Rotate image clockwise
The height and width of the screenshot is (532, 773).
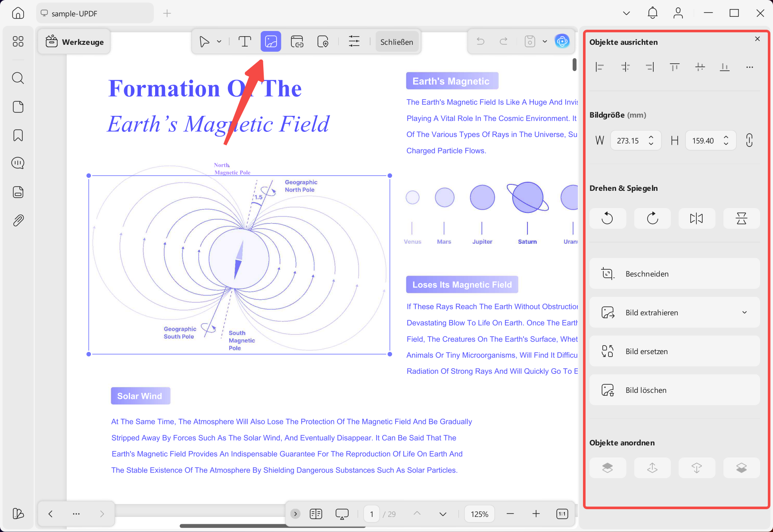click(652, 218)
